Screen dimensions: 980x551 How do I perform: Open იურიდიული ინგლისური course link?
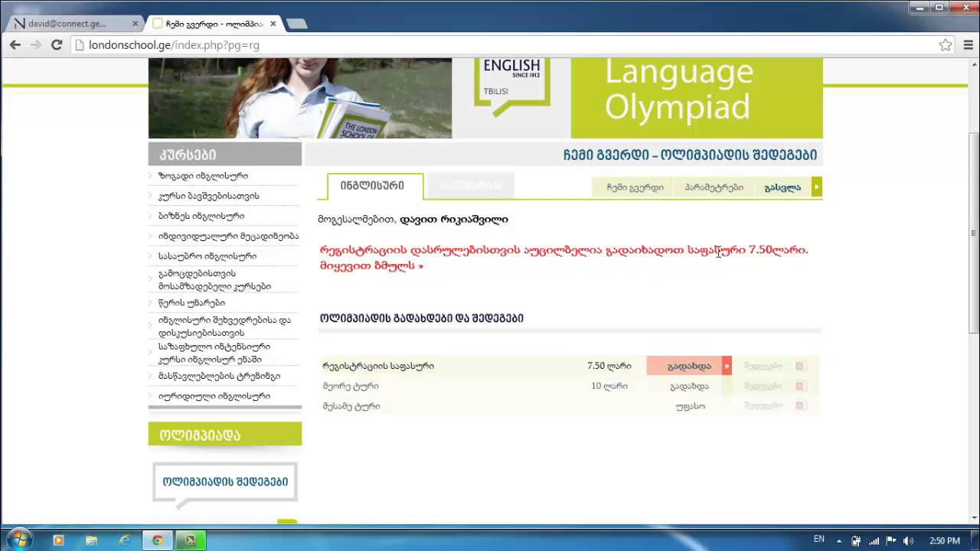click(214, 396)
